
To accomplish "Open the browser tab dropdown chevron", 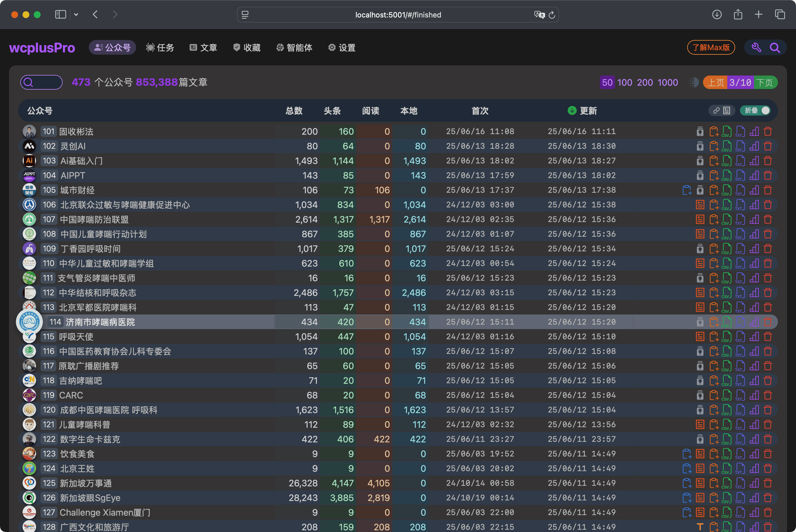I will tap(76, 15).
